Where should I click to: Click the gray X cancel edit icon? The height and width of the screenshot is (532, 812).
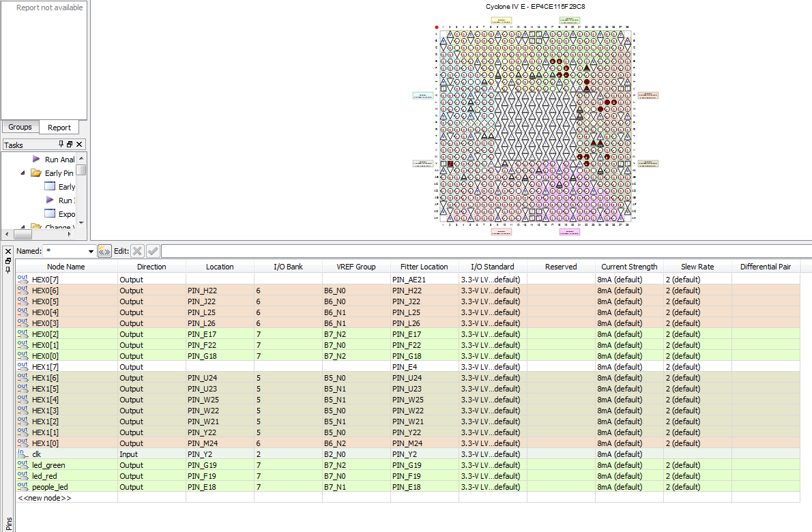tap(137, 251)
